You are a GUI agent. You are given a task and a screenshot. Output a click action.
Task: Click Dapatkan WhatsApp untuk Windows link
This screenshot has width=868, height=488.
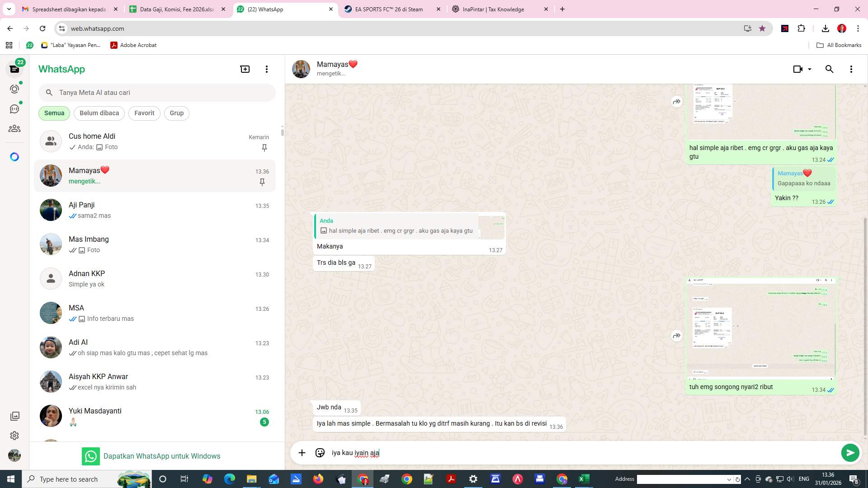[162, 456]
